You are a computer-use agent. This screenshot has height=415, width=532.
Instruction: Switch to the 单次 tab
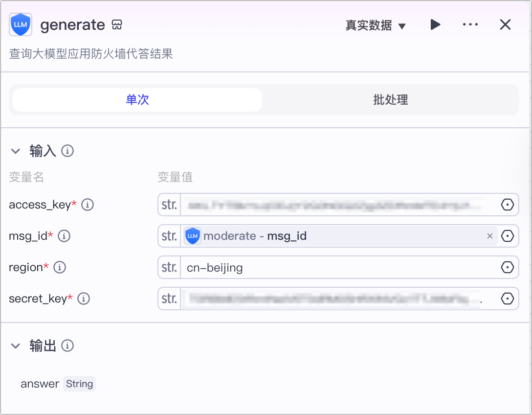point(137,100)
